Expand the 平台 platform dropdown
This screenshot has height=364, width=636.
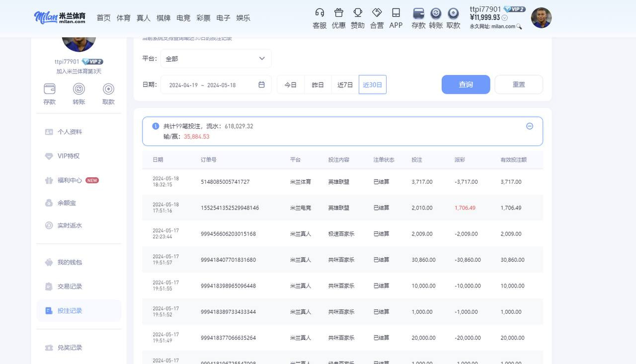click(x=216, y=59)
